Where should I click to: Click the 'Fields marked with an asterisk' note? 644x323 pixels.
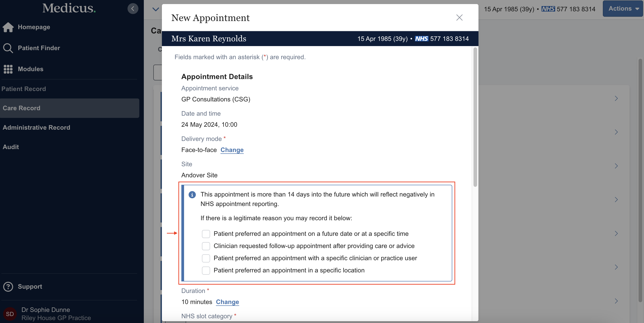click(240, 57)
